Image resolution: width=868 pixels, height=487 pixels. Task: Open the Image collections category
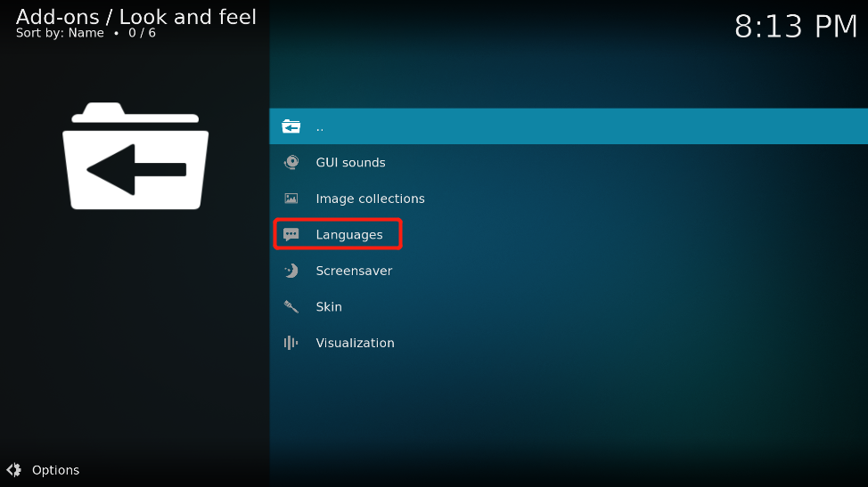point(569,199)
